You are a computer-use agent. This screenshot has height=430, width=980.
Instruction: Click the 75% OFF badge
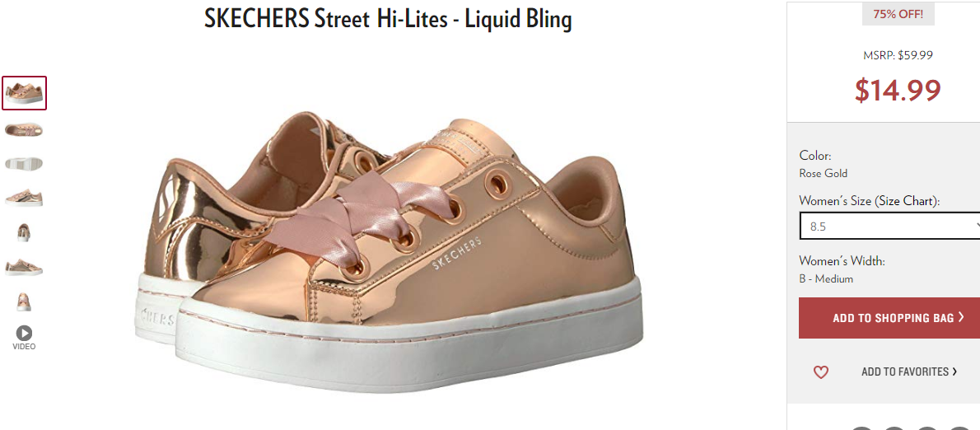tap(898, 14)
